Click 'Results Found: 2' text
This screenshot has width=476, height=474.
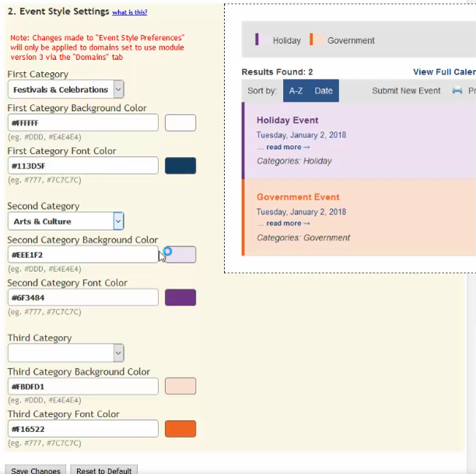pyautogui.click(x=277, y=71)
